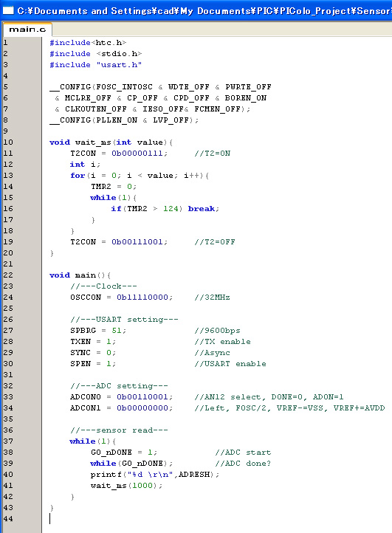Viewport: 392px width, 533px height.
Task: Place cursor in the printf ADRESH line
Action: 155,474
